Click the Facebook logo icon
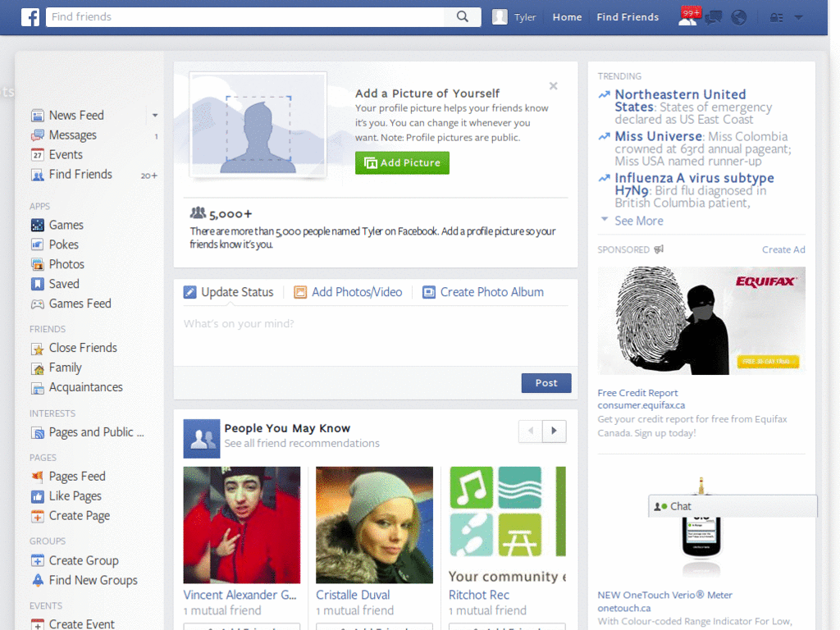 30,17
